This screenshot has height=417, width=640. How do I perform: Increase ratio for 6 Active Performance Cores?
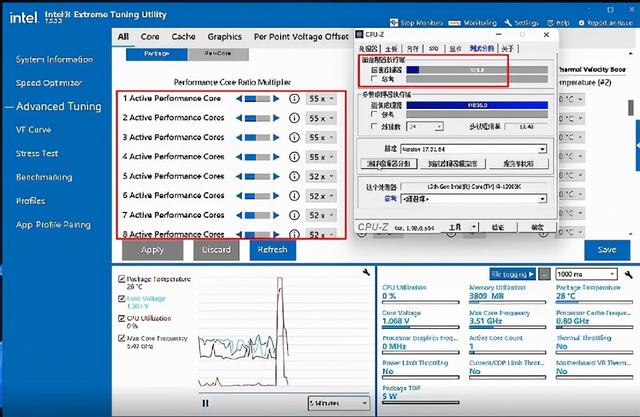276,196
